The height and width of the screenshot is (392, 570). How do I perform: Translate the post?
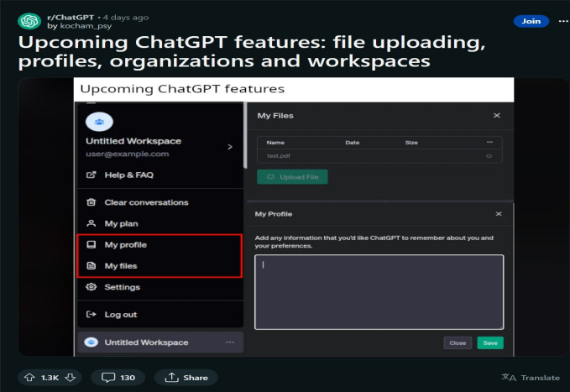531,378
